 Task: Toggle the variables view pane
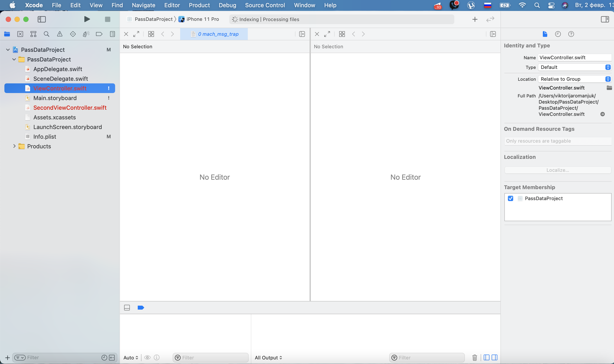[486, 358]
